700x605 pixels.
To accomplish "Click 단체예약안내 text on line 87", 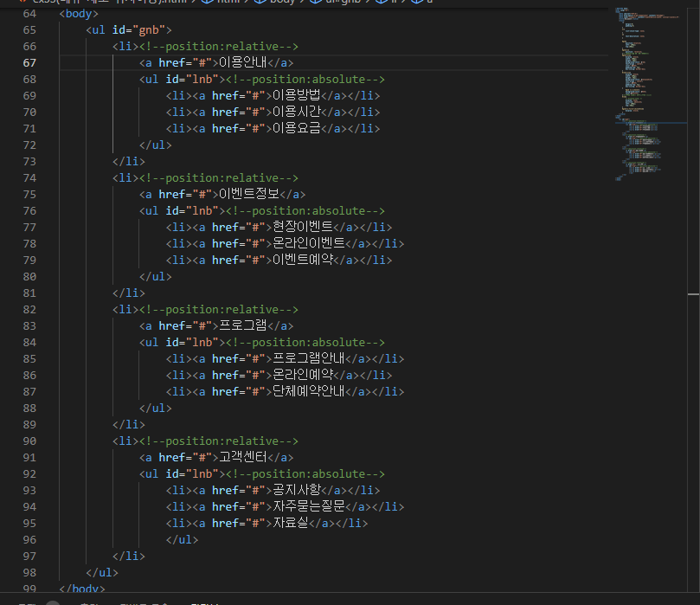I will tap(309, 391).
